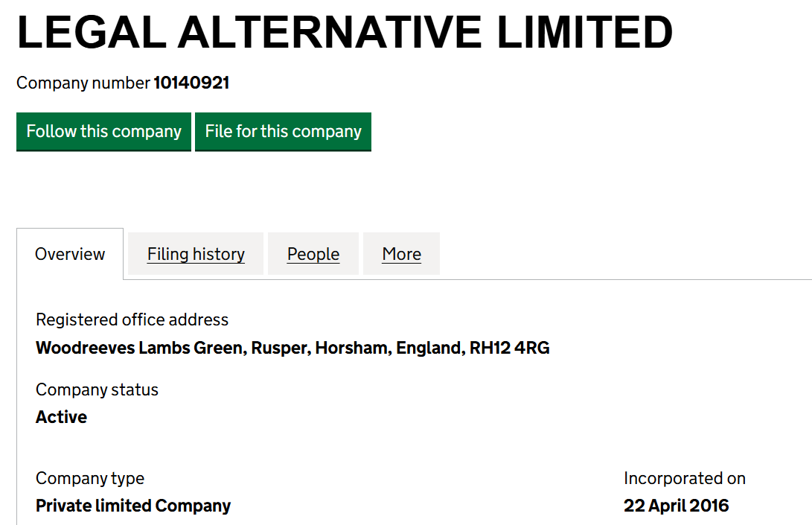Click the Follow this company button
This screenshot has width=812, height=525.
click(103, 132)
